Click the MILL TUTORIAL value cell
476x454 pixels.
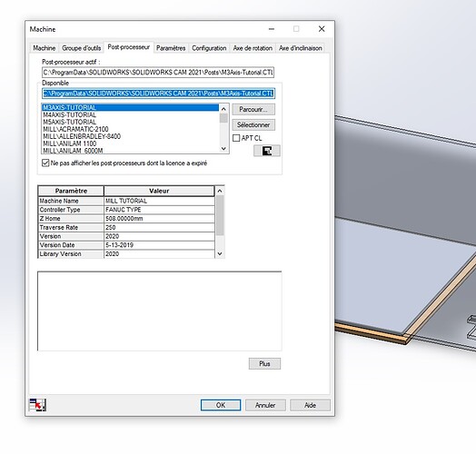click(159, 201)
